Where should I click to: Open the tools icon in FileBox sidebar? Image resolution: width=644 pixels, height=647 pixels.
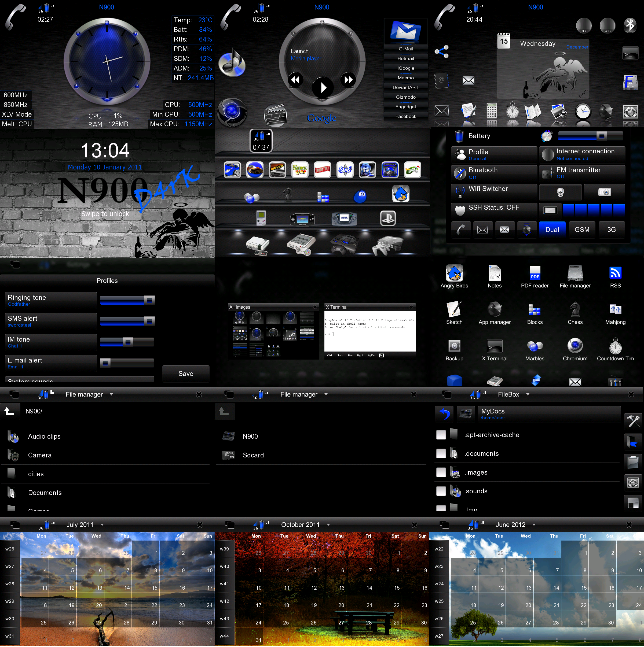click(x=633, y=421)
